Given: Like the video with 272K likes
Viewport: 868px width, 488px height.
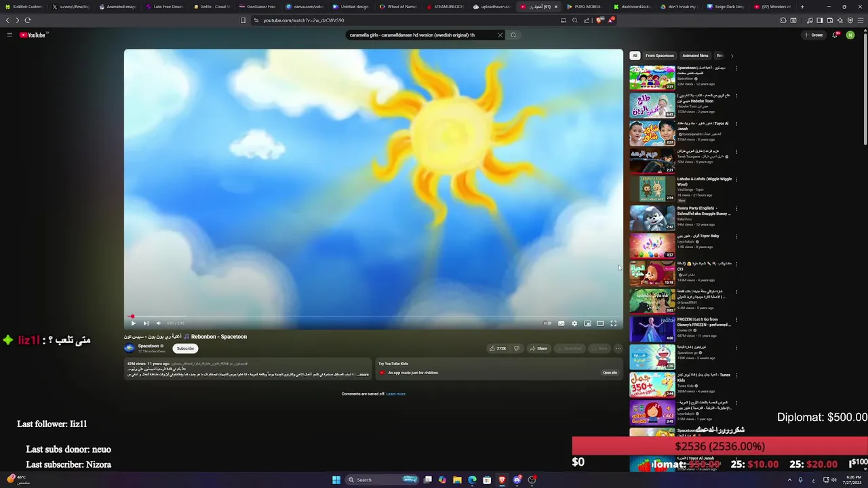Looking at the screenshot, I should coord(497,348).
